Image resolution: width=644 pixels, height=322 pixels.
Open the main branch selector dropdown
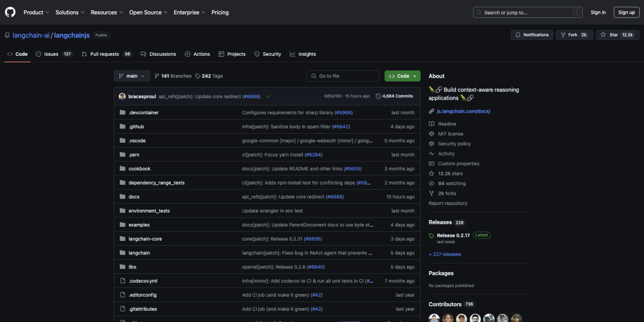click(131, 76)
